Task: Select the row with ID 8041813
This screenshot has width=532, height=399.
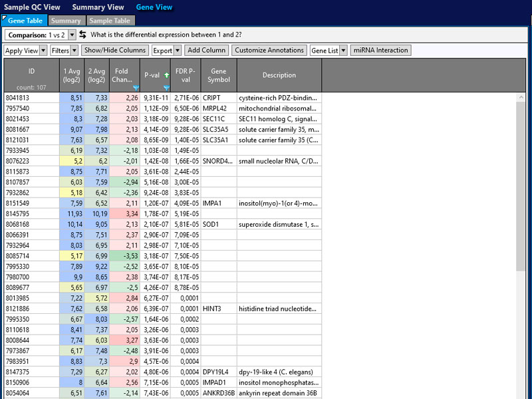Action: pyautogui.click(x=163, y=98)
